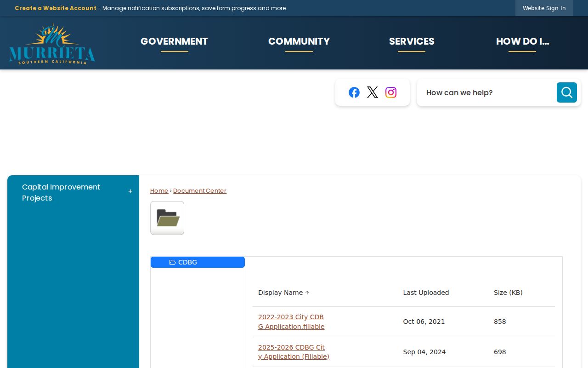Click the Website Sign In button
588x368 pixels.
544,8
